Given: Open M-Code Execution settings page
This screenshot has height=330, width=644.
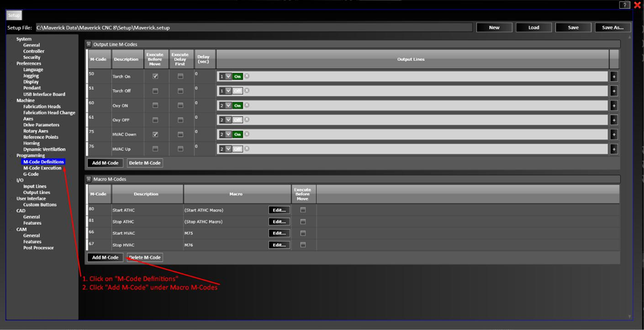Looking at the screenshot, I should point(42,168).
